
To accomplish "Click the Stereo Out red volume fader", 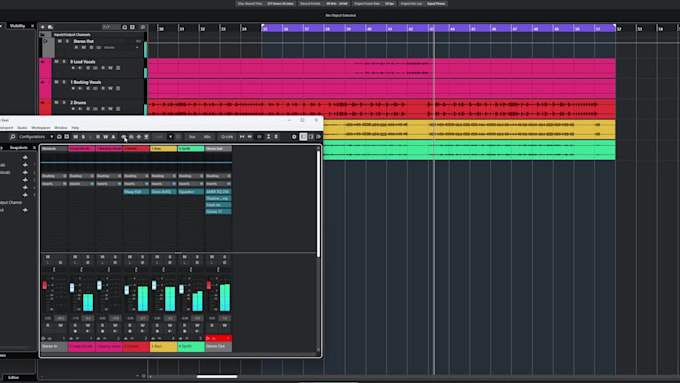I will coord(209,285).
